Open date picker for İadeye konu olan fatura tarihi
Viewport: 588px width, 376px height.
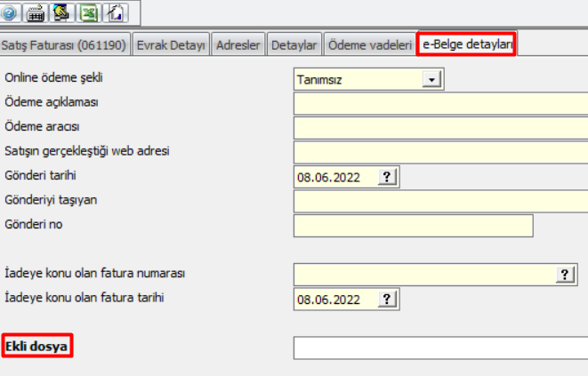coord(386,300)
